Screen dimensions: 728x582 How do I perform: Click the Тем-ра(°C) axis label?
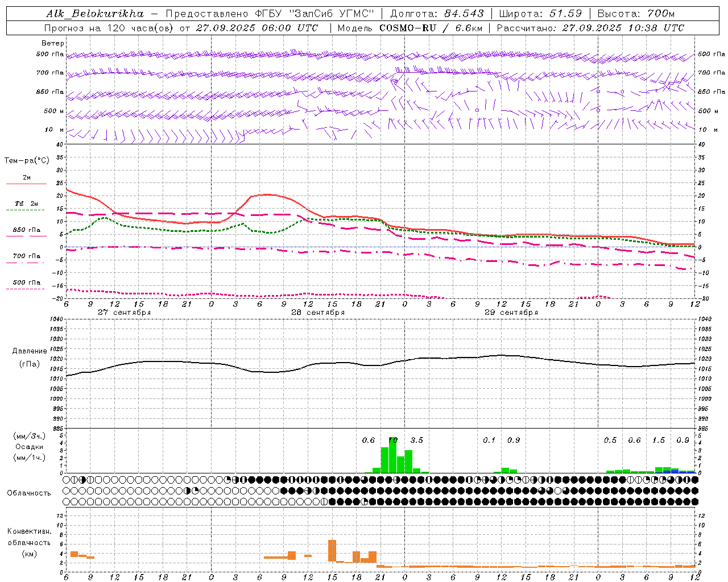coord(27,161)
